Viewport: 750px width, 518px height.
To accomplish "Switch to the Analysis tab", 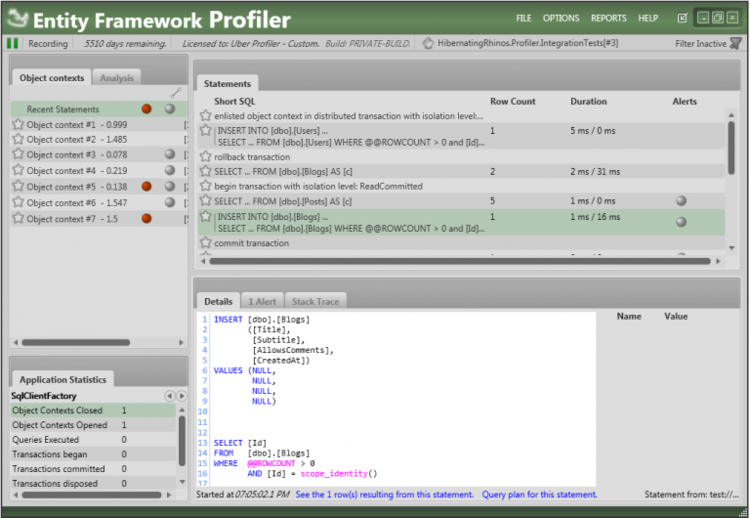I will (x=117, y=78).
